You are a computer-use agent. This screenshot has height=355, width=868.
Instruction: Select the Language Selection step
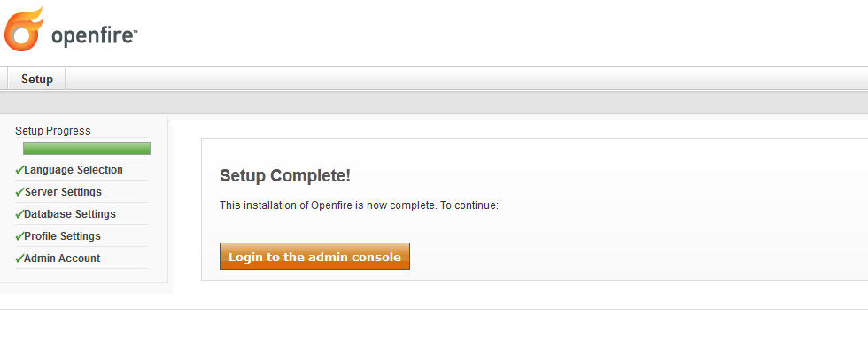[74, 170]
